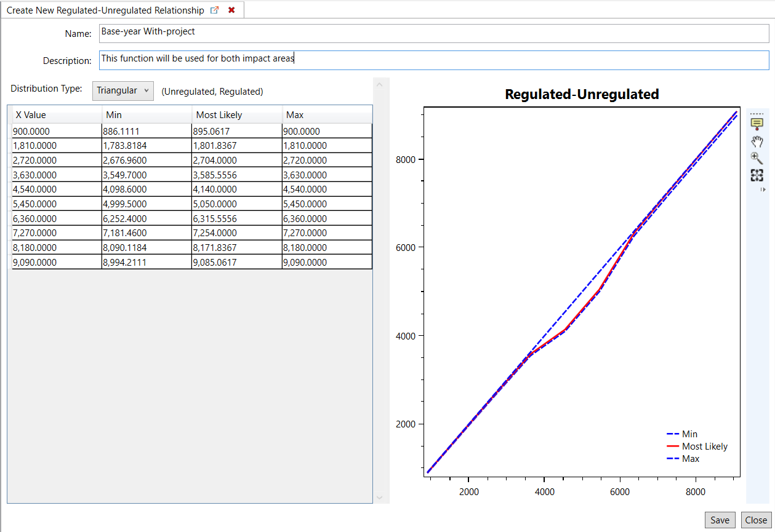
Task: Close the Create New Relationship tab
Action: (x=231, y=10)
